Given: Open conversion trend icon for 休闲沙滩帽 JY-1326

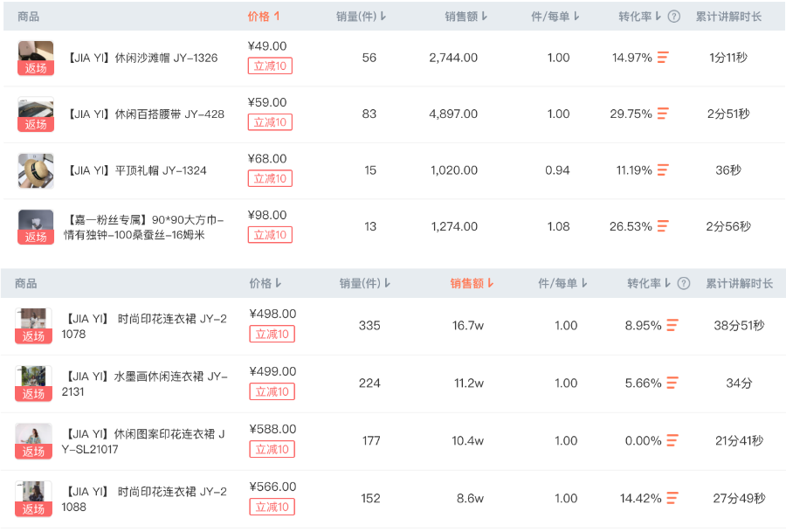Looking at the screenshot, I should (663, 58).
